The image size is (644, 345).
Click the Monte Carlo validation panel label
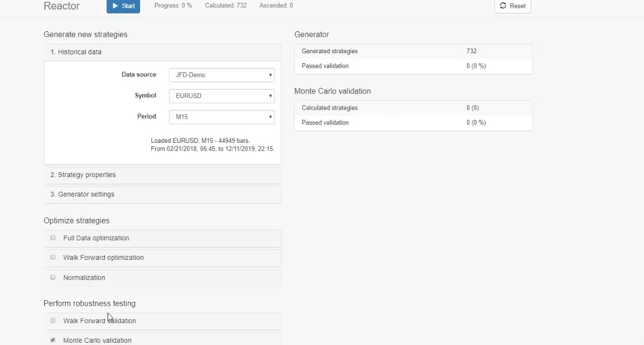click(97, 340)
